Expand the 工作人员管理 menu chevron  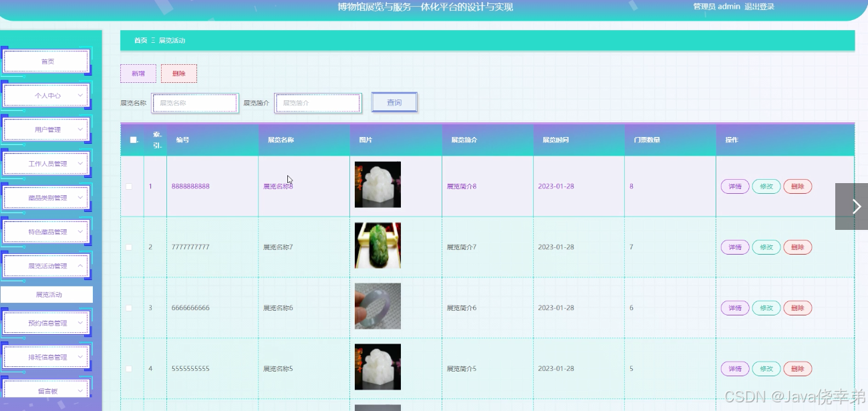coord(80,164)
